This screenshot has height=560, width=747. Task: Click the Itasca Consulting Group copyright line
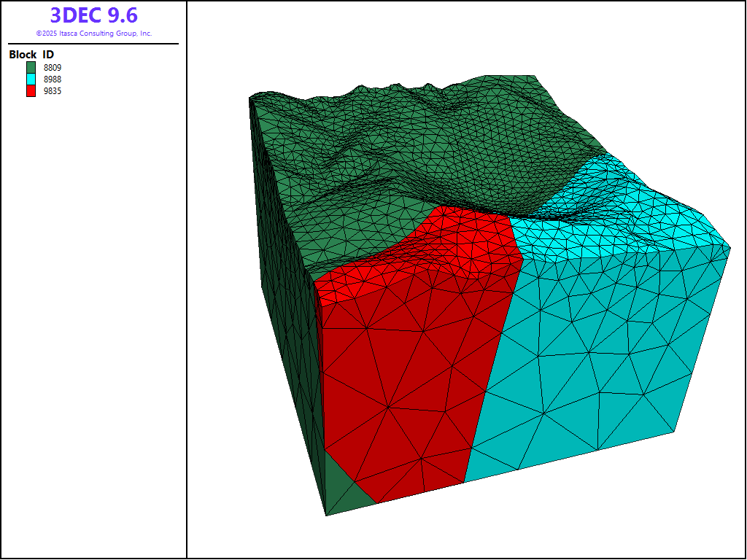93,34
